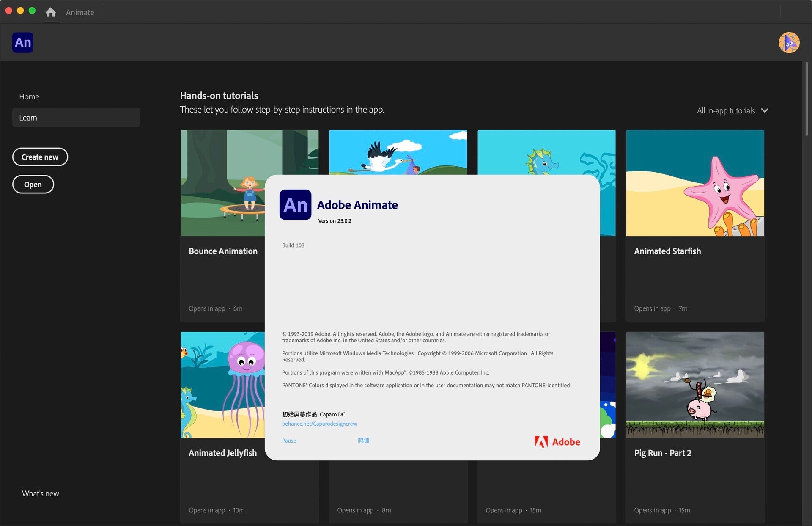Click the 鸣谢 credits link
The height and width of the screenshot is (526, 812).
coord(364,441)
